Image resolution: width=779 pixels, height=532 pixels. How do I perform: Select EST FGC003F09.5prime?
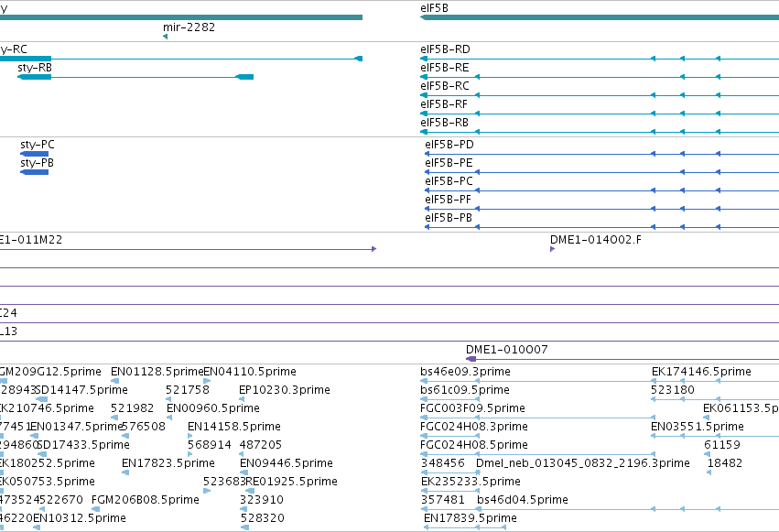[472, 408]
